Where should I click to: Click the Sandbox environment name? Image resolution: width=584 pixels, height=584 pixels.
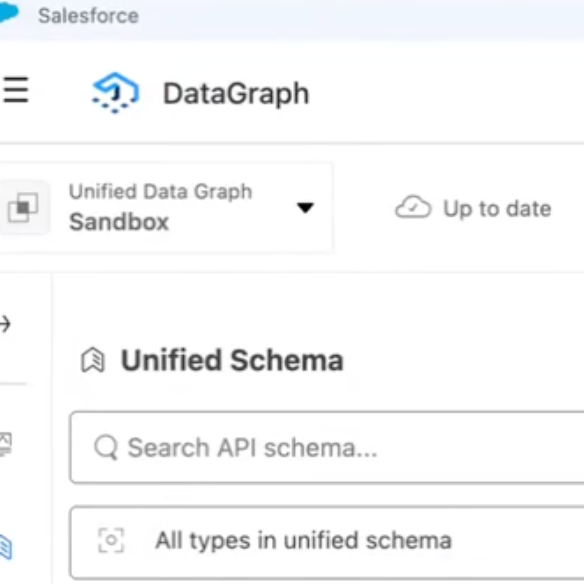tap(119, 222)
